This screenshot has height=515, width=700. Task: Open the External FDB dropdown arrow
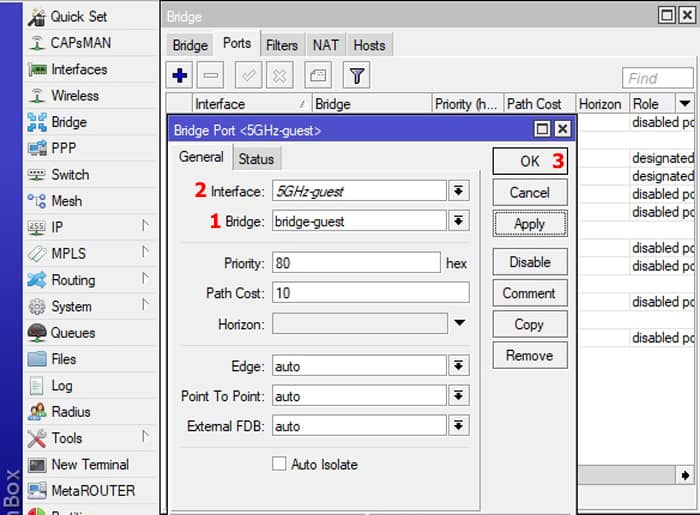(x=458, y=426)
